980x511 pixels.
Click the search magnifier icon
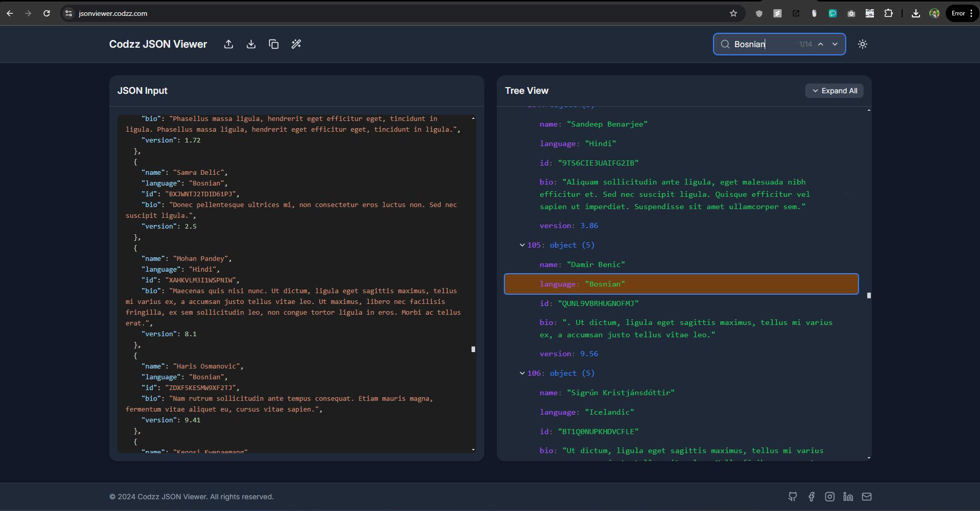pos(725,44)
